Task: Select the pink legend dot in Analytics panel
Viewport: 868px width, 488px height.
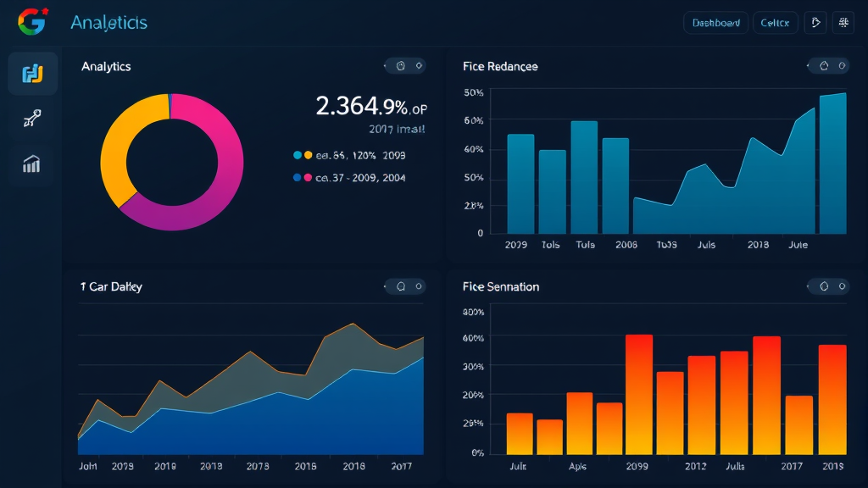Action: click(x=307, y=178)
